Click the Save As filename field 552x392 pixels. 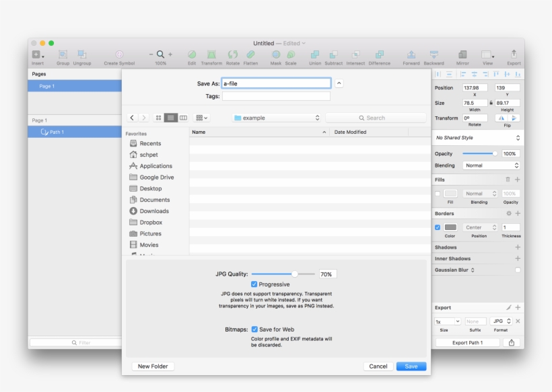[276, 83]
